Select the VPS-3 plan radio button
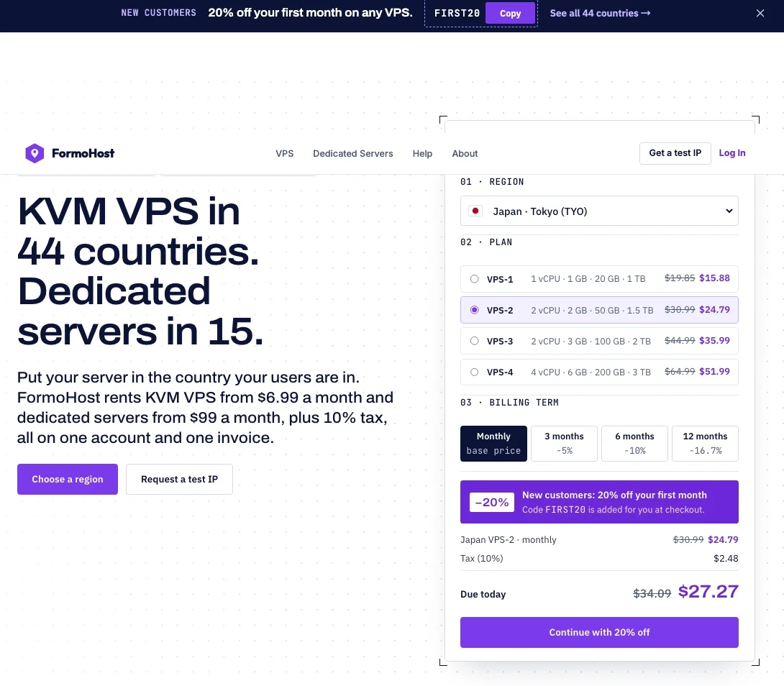Viewport: 784px width, 686px height. [474, 341]
